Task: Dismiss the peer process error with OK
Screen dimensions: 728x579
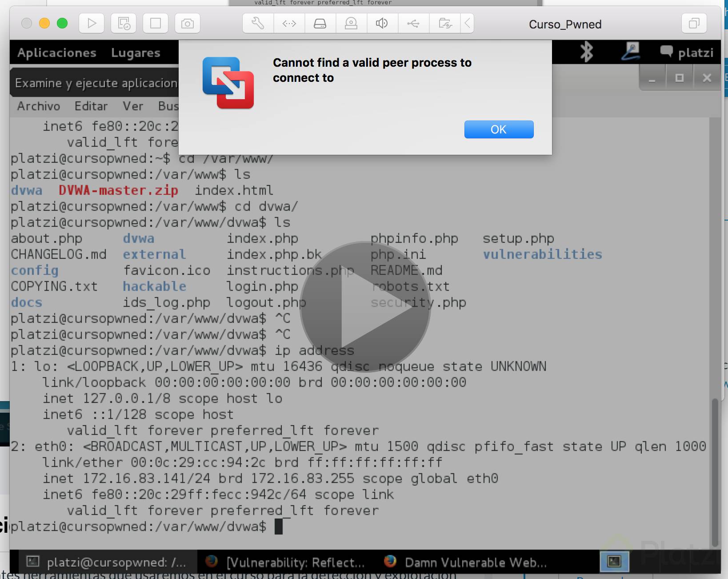Action: pyautogui.click(x=498, y=129)
